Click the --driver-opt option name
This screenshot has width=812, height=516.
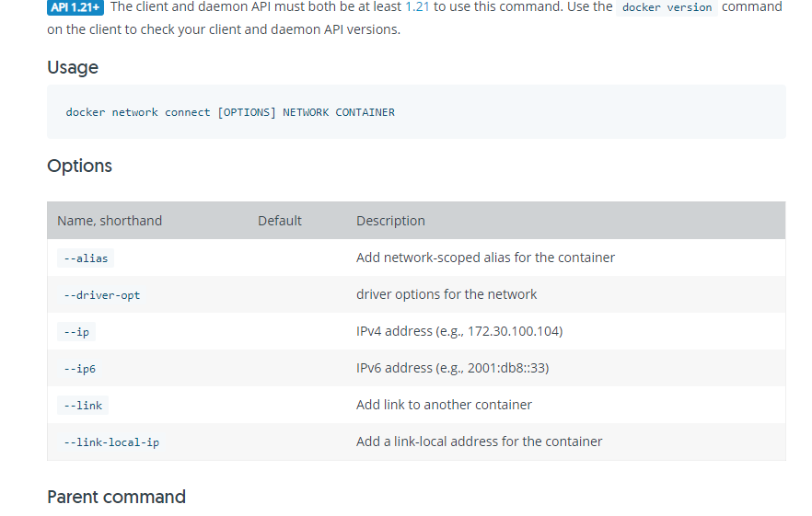click(x=102, y=295)
